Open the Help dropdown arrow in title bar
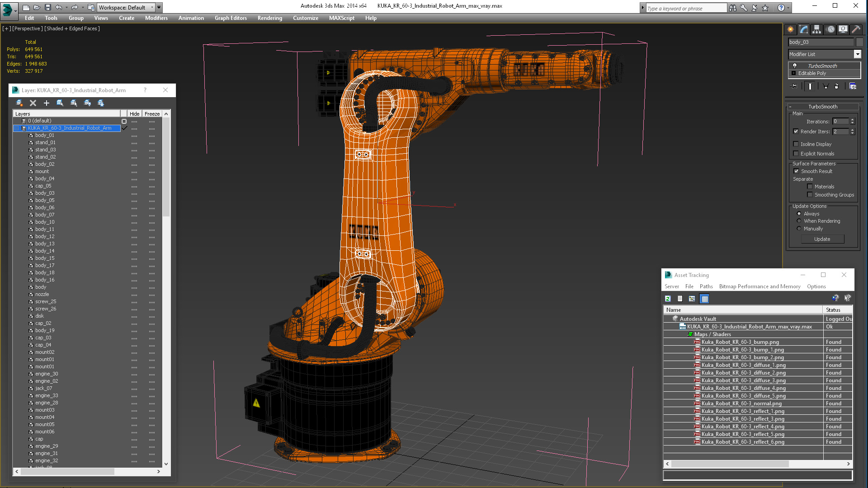This screenshot has width=868, height=488. tap(788, 8)
